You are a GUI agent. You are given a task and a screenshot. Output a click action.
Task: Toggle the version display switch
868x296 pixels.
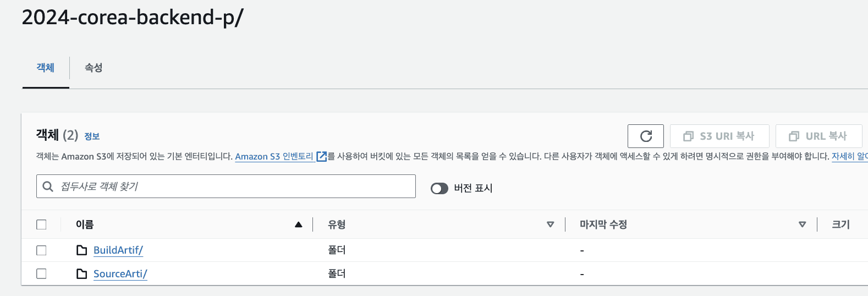click(x=439, y=189)
